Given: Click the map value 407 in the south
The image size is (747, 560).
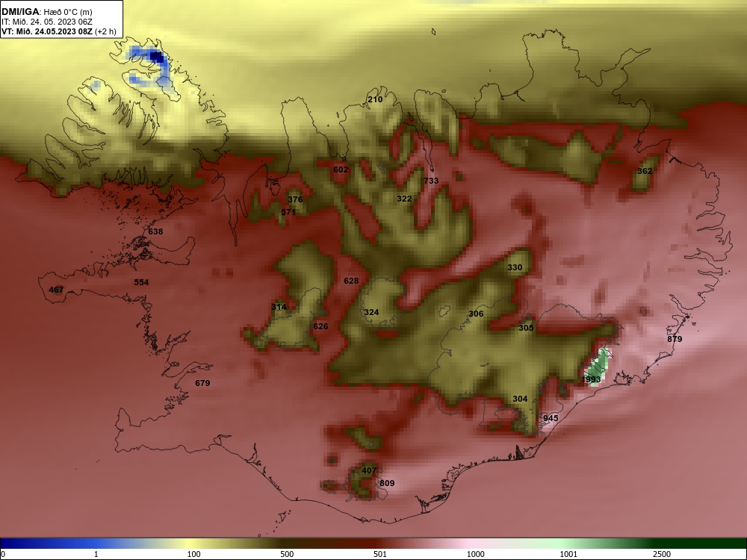Looking at the screenshot, I should 369,470.
